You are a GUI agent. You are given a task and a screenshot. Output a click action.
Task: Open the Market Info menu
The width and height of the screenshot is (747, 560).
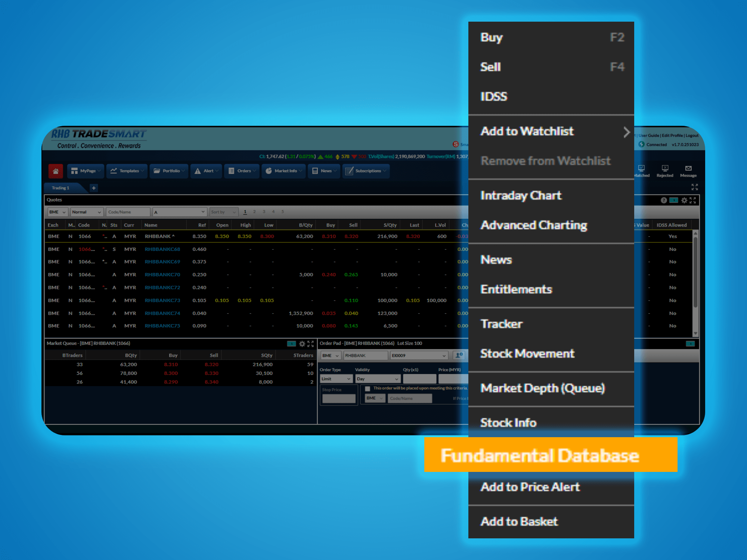[x=283, y=171]
